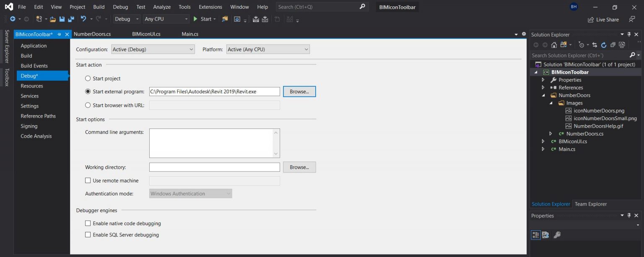Select the Resources page in project settings
Image resolution: width=644 pixels, height=257 pixels.
click(x=32, y=86)
